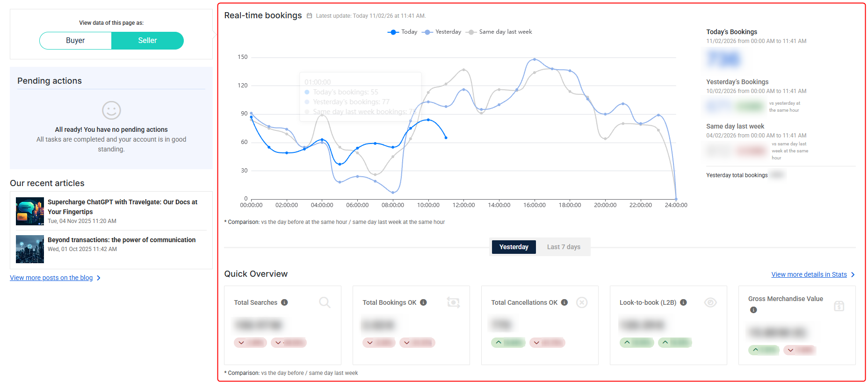
Task: Click Yesterday's Bookings heading
Action: pos(737,82)
